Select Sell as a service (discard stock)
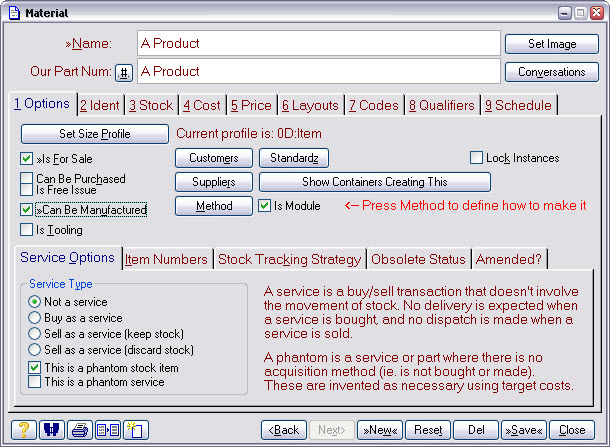Viewport: 610px width, 447px height. click(x=34, y=349)
